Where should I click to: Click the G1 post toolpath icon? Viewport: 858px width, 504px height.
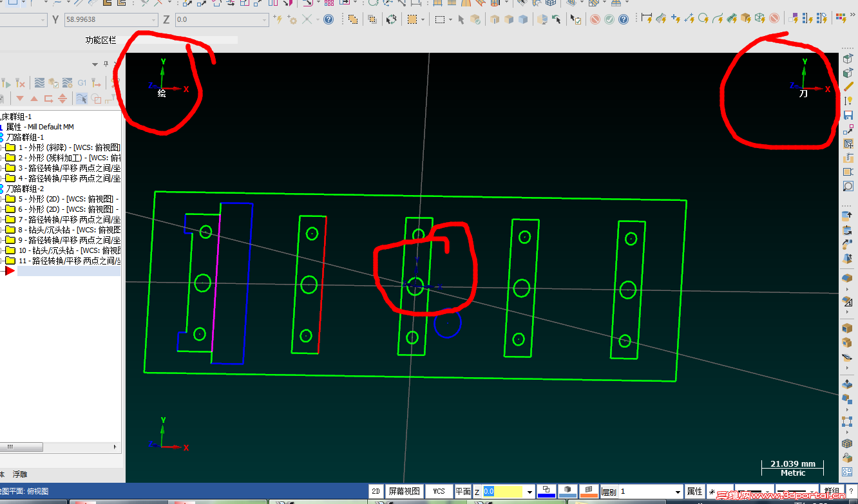pyautogui.click(x=82, y=83)
